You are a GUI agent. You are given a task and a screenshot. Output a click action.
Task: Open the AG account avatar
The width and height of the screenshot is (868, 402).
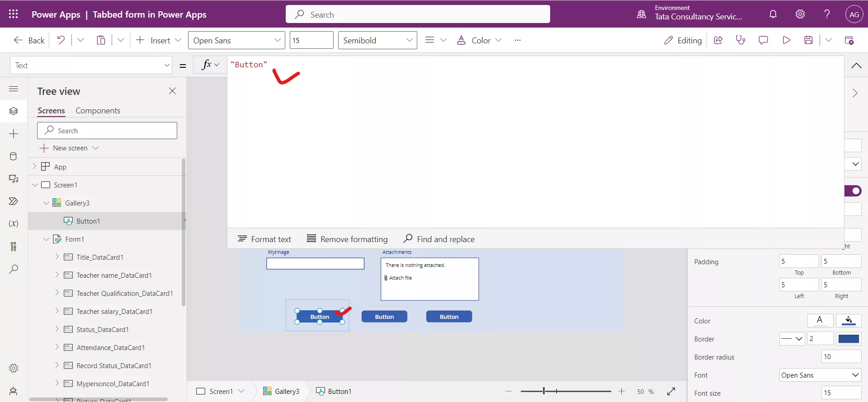854,14
